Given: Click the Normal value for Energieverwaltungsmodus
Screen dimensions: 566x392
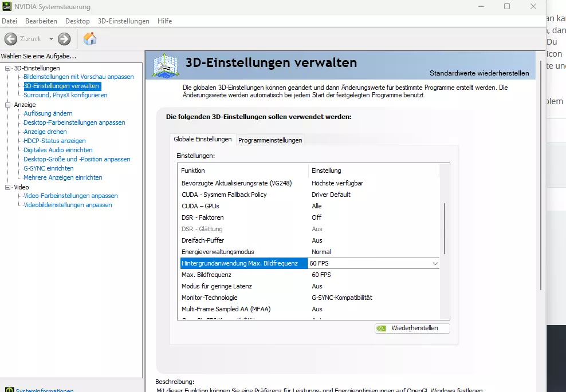Looking at the screenshot, I should pos(321,252).
